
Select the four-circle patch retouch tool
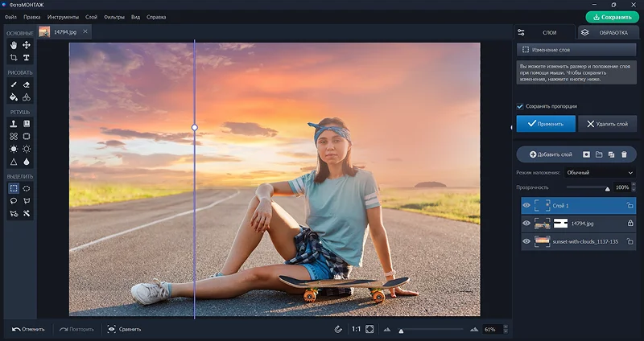click(14, 136)
